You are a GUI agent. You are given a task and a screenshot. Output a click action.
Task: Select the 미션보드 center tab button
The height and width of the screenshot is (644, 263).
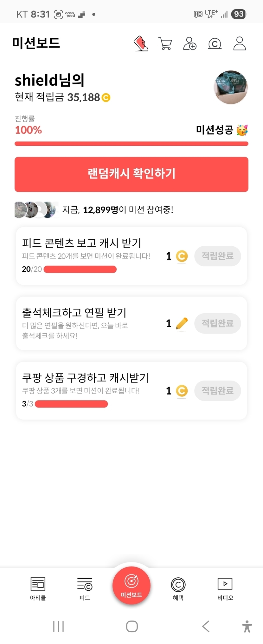point(131,585)
